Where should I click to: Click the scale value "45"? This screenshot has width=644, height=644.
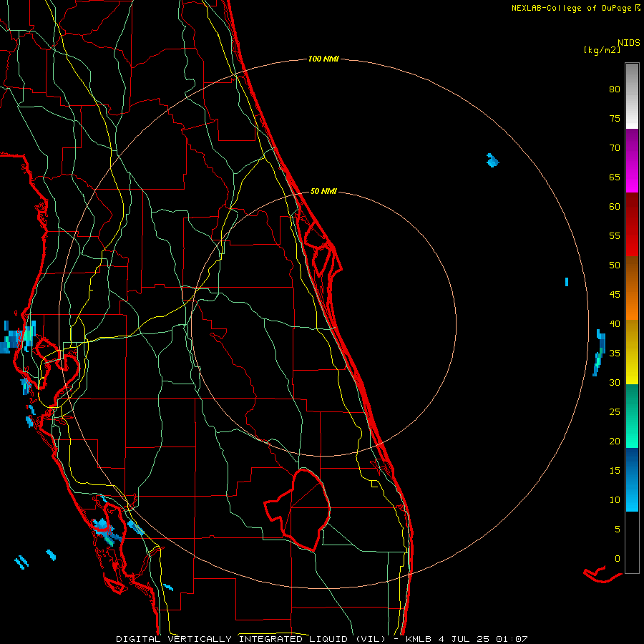click(615, 295)
